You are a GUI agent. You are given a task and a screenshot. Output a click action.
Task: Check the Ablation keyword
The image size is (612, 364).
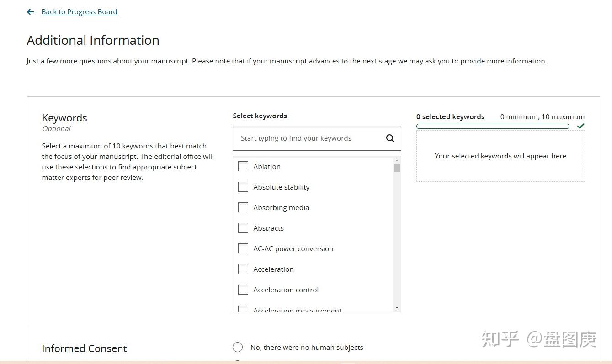click(243, 166)
